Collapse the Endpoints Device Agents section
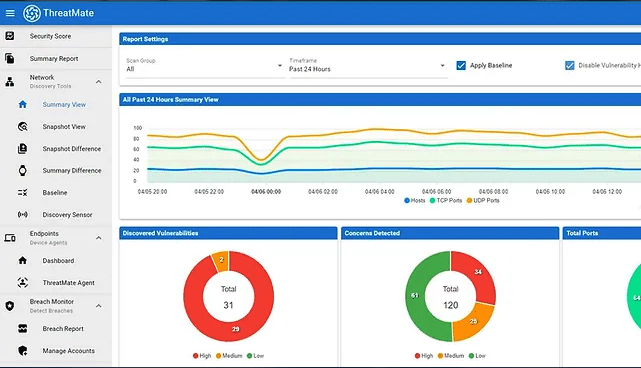This screenshot has width=641, height=368. coord(99,238)
